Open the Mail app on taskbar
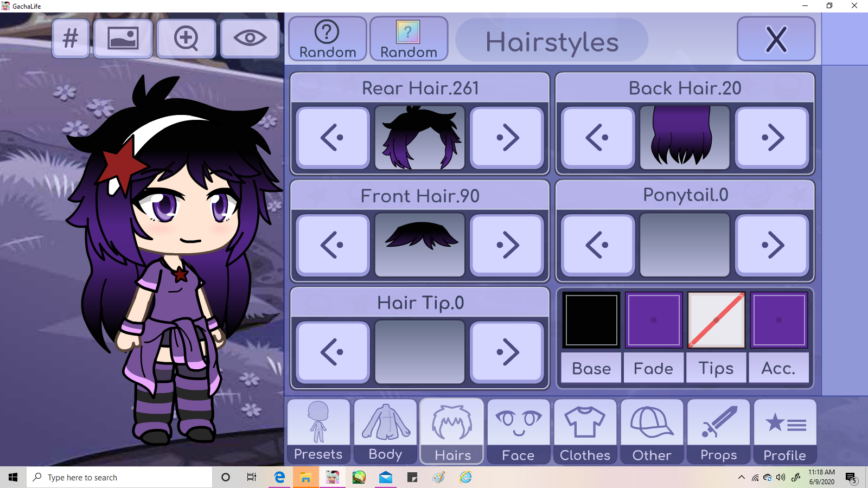Viewport: 868px width, 488px height. (386, 477)
